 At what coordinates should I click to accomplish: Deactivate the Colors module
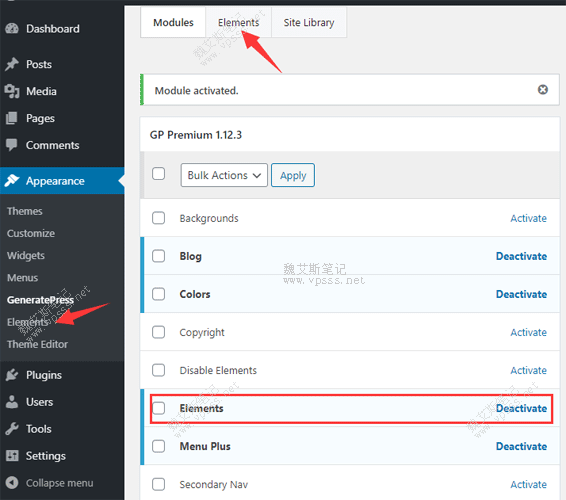pos(521,294)
